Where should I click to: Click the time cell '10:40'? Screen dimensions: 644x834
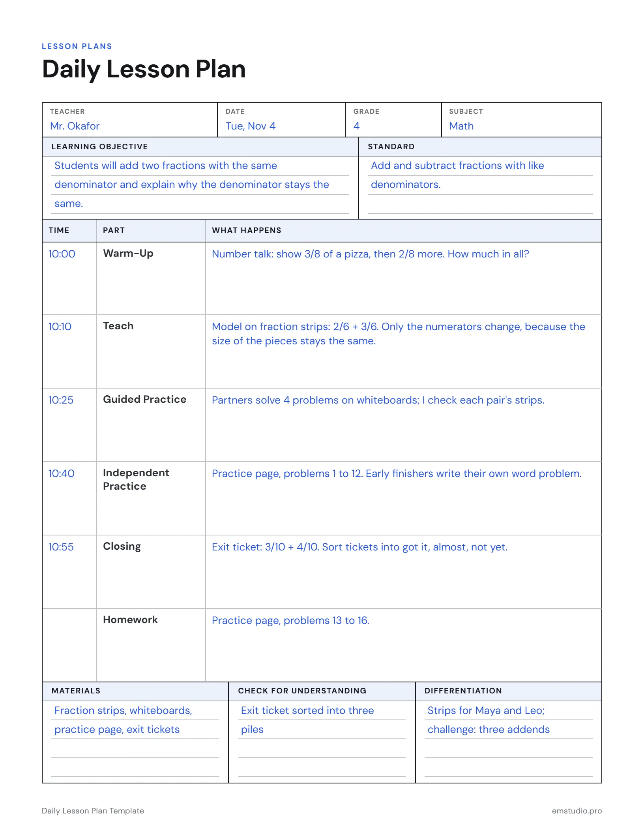[61, 473]
